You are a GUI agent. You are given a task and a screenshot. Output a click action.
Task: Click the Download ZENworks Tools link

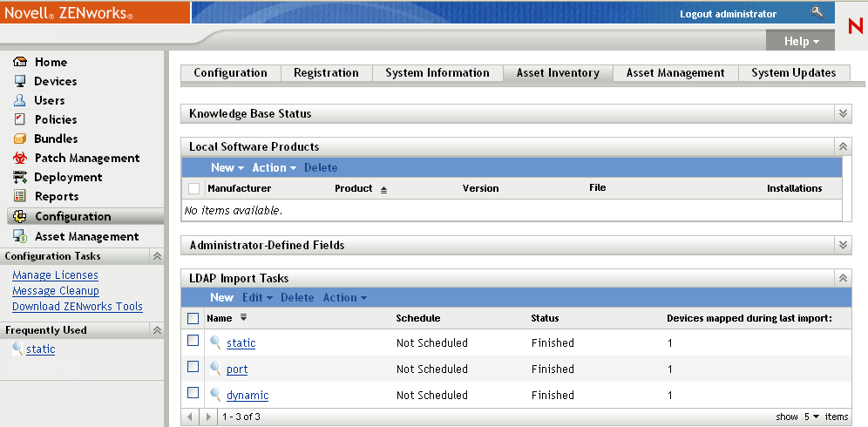(x=78, y=307)
